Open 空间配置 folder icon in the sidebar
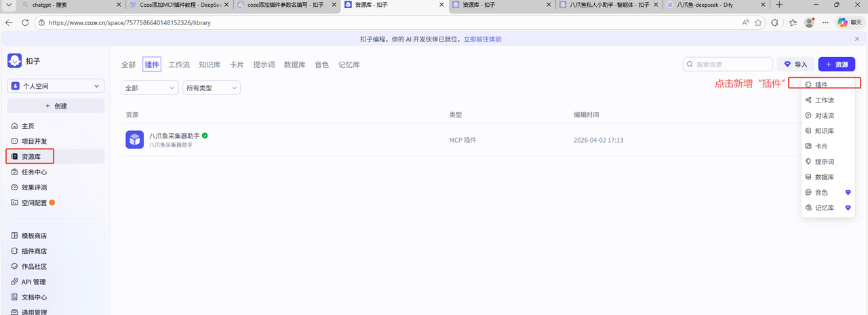This screenshot has height=315, width=868. point(15,202)
